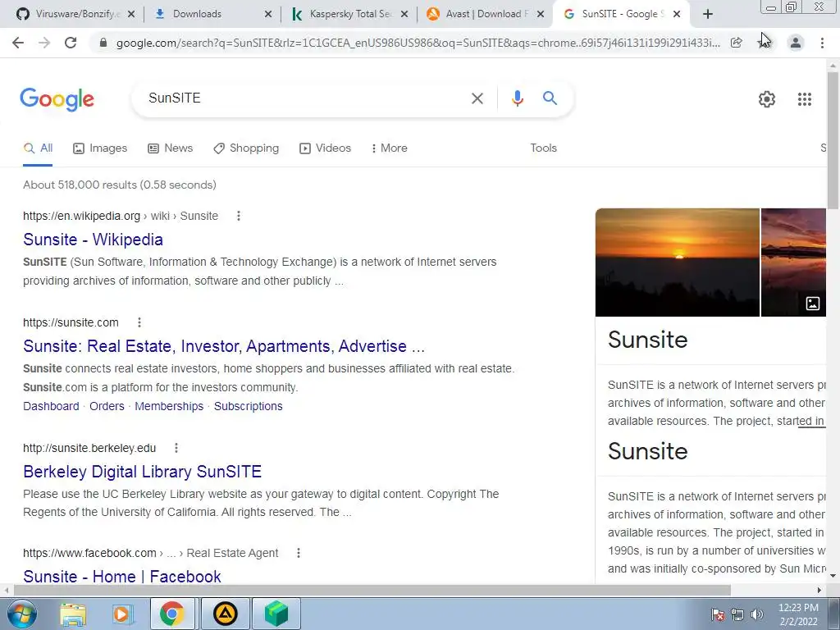This screenshot has height=630, width=840.
Task: Reload the current page
Action: [x=71, y=43]
